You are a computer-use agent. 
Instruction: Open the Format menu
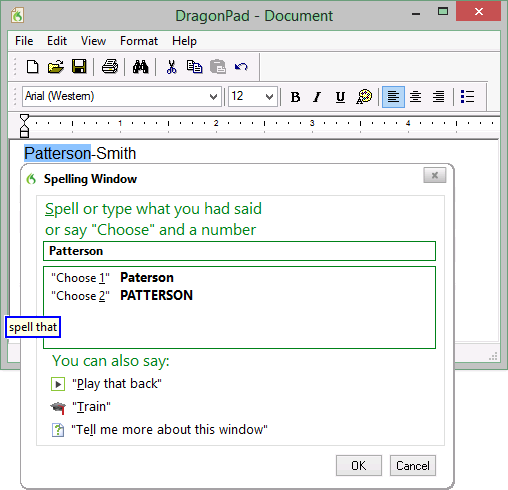pos(139,41)
